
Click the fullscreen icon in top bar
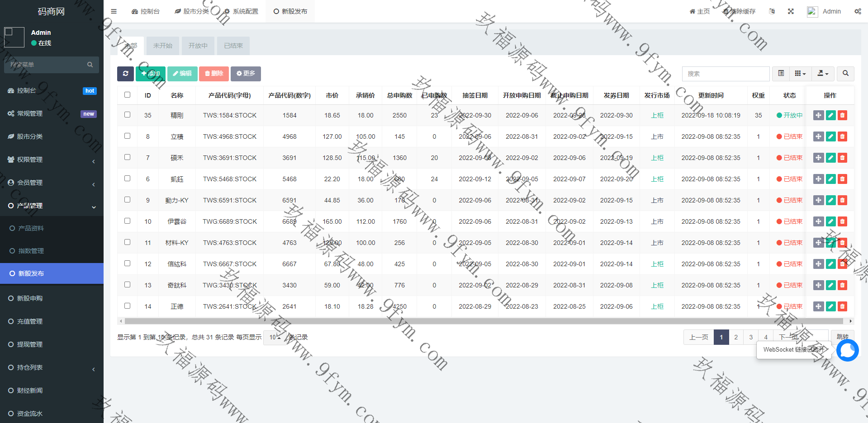[791, 11]
